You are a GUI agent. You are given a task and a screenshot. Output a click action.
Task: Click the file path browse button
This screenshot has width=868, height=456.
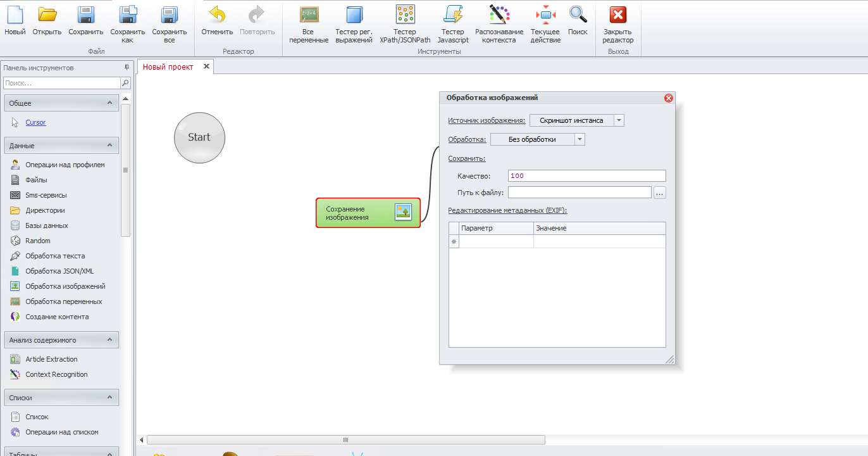(x=659, y=193)
